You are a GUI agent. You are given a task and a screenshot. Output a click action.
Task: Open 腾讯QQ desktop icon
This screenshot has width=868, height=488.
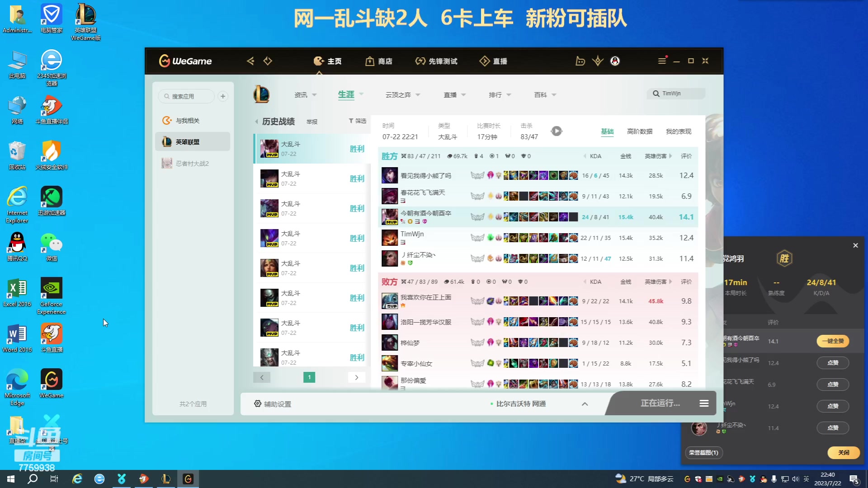pyautogui.click(x=17, y=247)
